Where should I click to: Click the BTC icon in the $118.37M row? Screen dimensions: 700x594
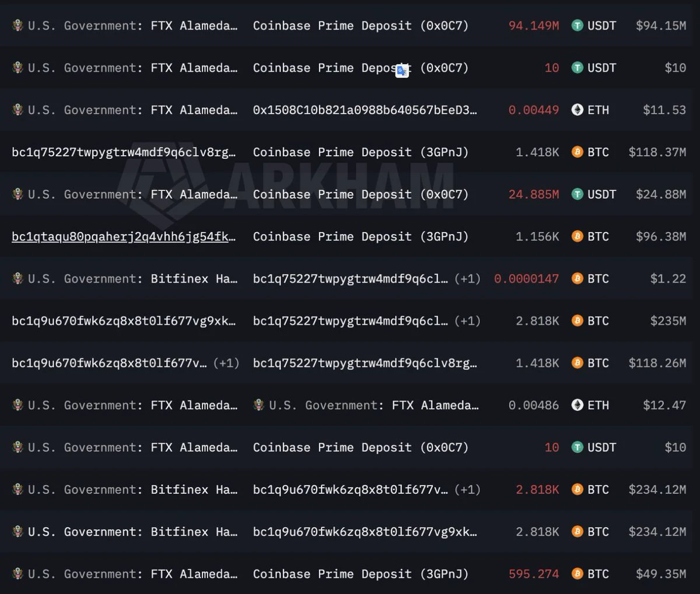point(577,152)
